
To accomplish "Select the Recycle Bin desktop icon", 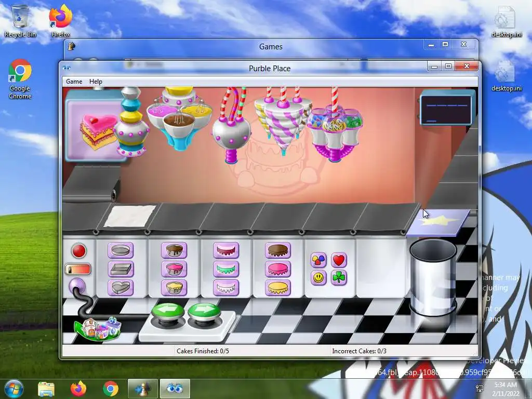I will pos(20,20).
